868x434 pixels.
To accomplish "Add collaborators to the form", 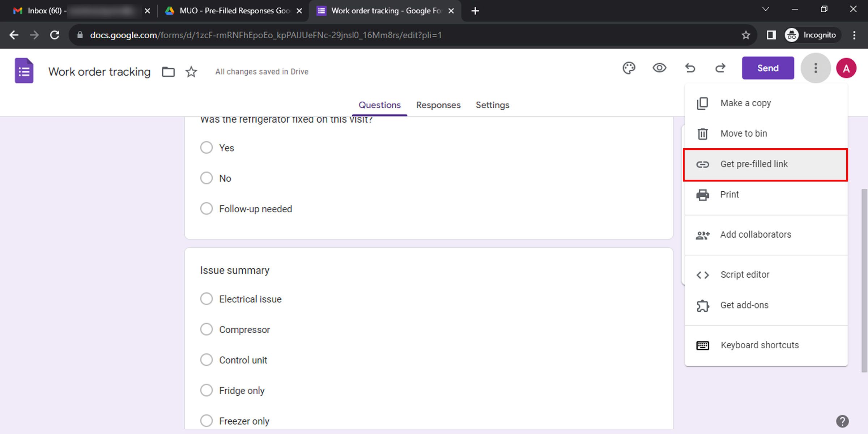I will click(756, 234).
